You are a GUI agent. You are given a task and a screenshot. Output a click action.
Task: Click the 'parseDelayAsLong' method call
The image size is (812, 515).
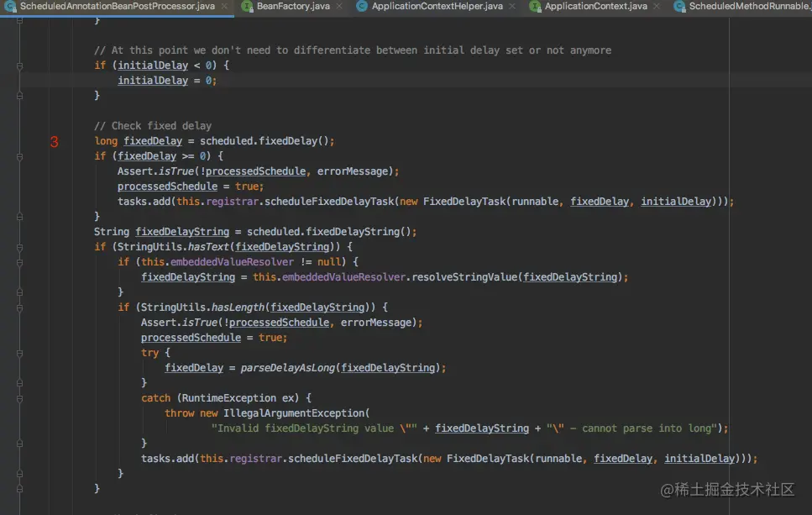coord(288,368)
